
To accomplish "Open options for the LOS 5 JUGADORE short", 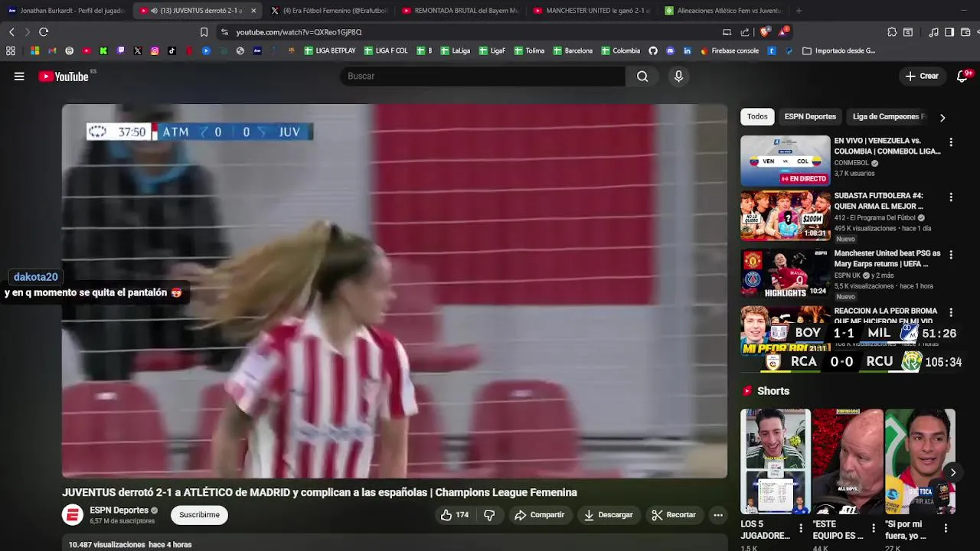I will click(x=801, y=529).
